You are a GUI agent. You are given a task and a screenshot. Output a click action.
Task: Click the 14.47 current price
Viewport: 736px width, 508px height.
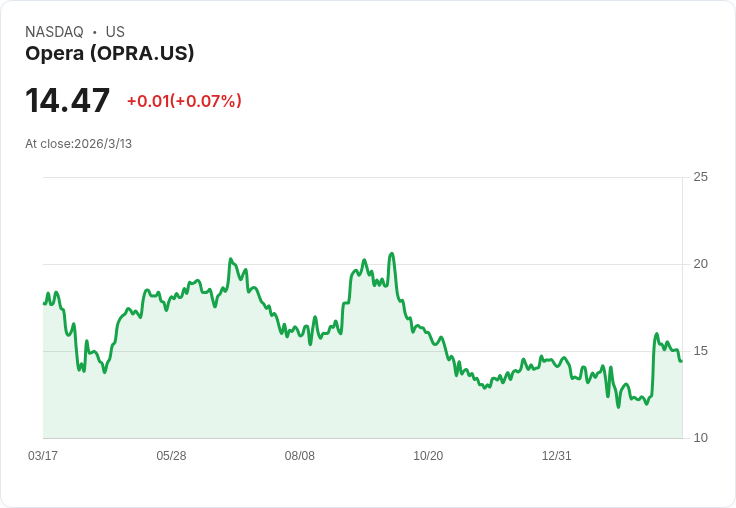pyautogui.click(x=67, y=101)
